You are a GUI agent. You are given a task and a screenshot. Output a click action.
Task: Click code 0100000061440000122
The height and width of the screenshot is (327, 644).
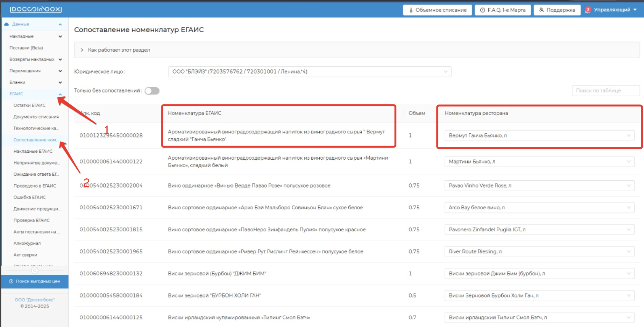tap(111, 162)
